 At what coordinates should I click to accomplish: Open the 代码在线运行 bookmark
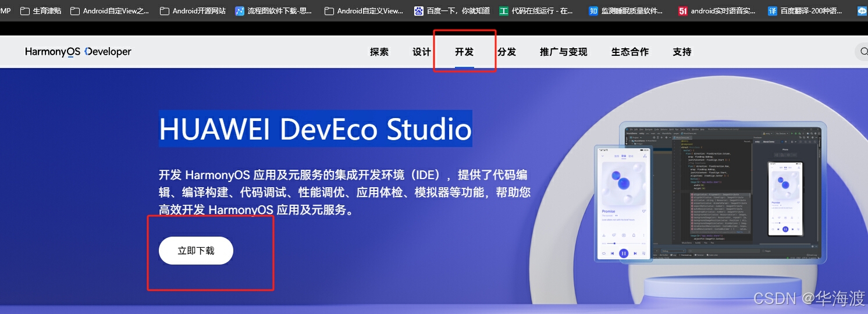click(536, 10)
